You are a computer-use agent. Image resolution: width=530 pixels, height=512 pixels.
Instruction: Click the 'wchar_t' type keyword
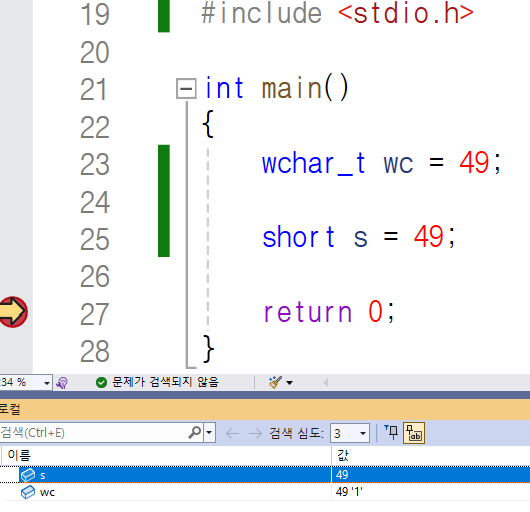pos(314,164)
